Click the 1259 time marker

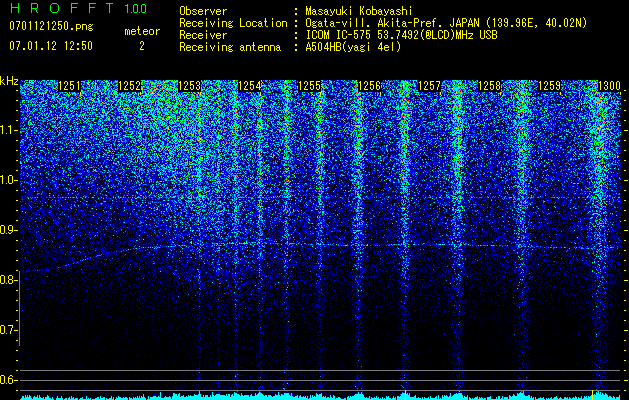click(549, 86)
